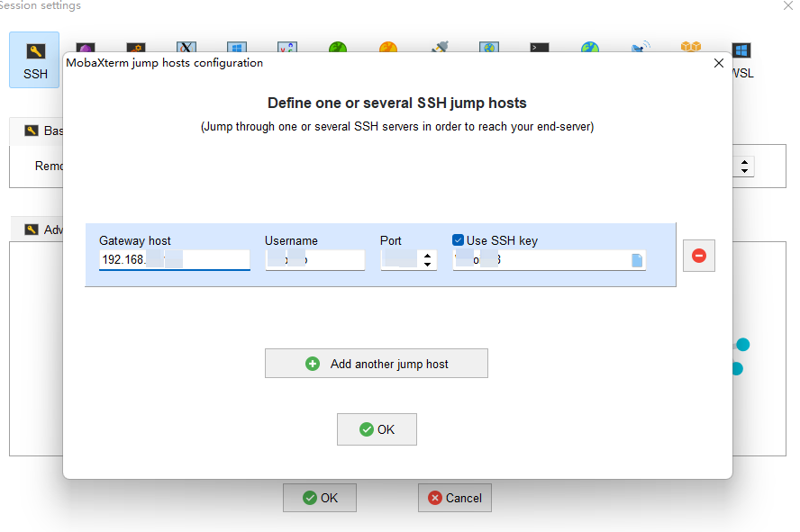The image size is (800, 532).
Task: Click the Username input field
Action: point(314,260)
